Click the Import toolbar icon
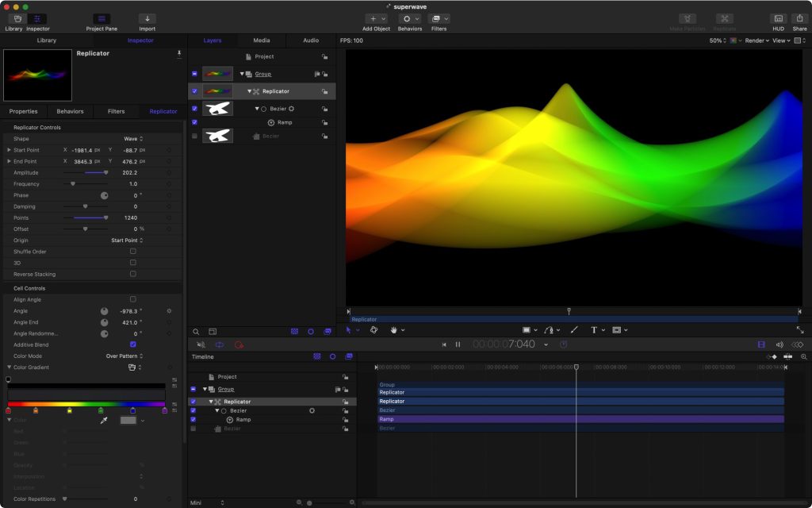The width and height of the screenshot is (812, 508). pyautogui.click(x=147, y=18)
